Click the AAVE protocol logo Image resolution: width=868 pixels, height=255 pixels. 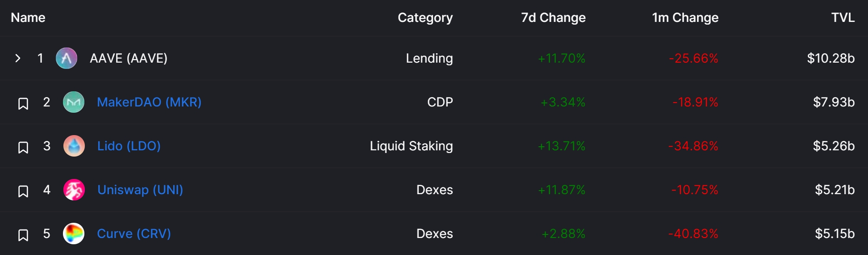(x=67, y=58)
